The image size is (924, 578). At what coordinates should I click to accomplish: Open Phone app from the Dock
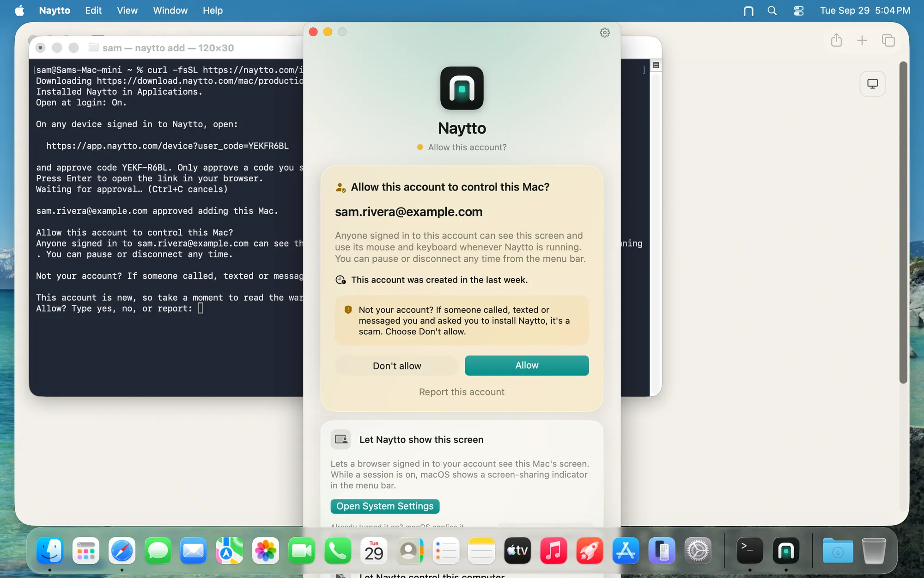point(338,551)
